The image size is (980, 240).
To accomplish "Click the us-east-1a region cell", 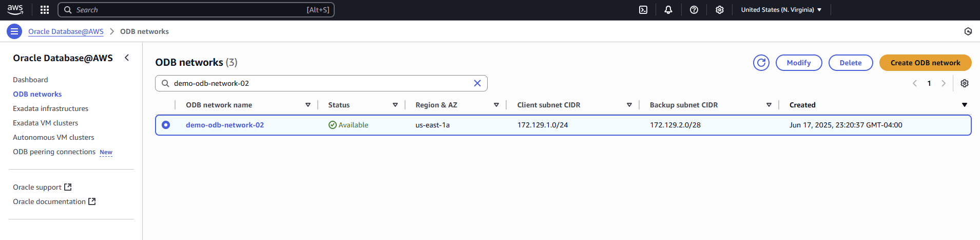I will coord(433,125).
